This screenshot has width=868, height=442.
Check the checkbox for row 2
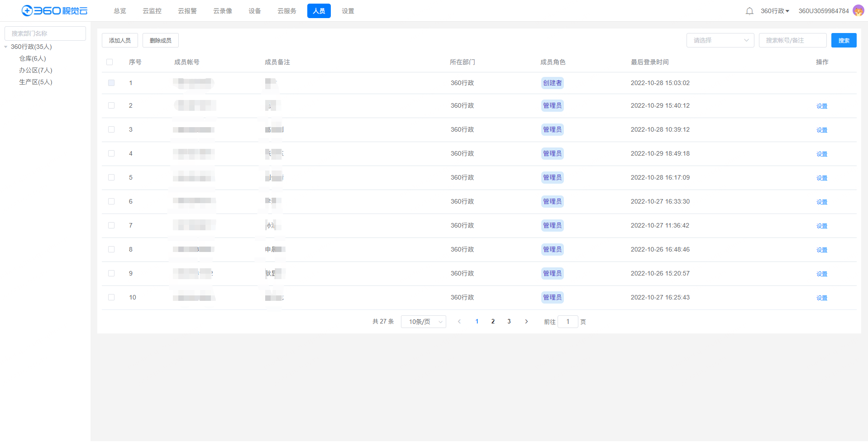(x=111, y=106)
